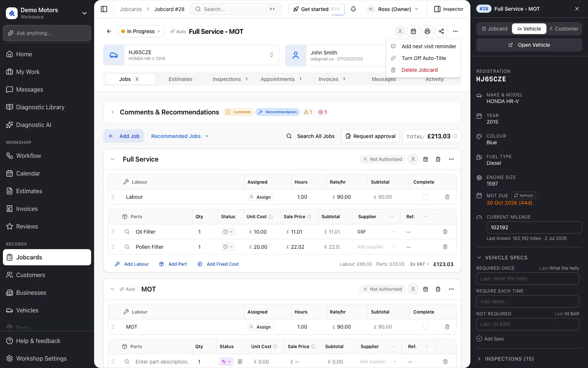
Task: Open Workflow in the sidebar
Action: pos(47,156)
